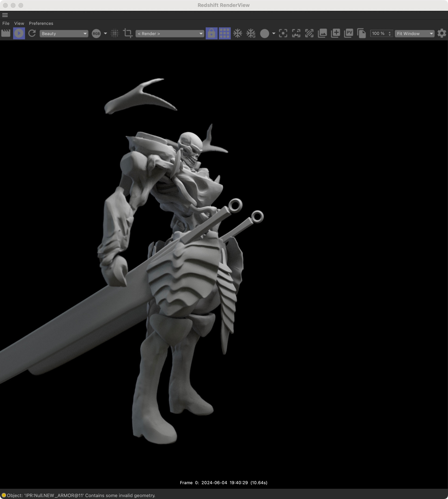This screenshot has width=448, height=499.
Task: Open the Preferences menu
Action: coord(41,23)
